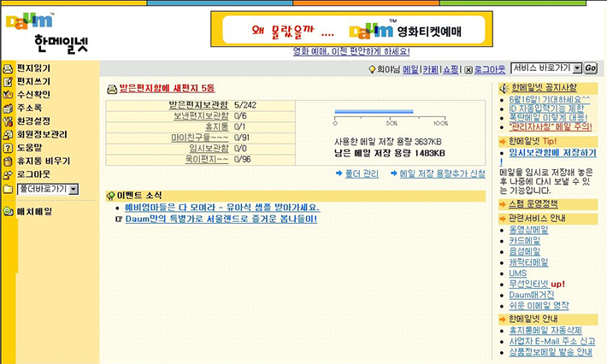Open Daum만의 특별가로 서울랜드 event link
The height and width of the screenshot is (364, 607).
tap(221, 219)
